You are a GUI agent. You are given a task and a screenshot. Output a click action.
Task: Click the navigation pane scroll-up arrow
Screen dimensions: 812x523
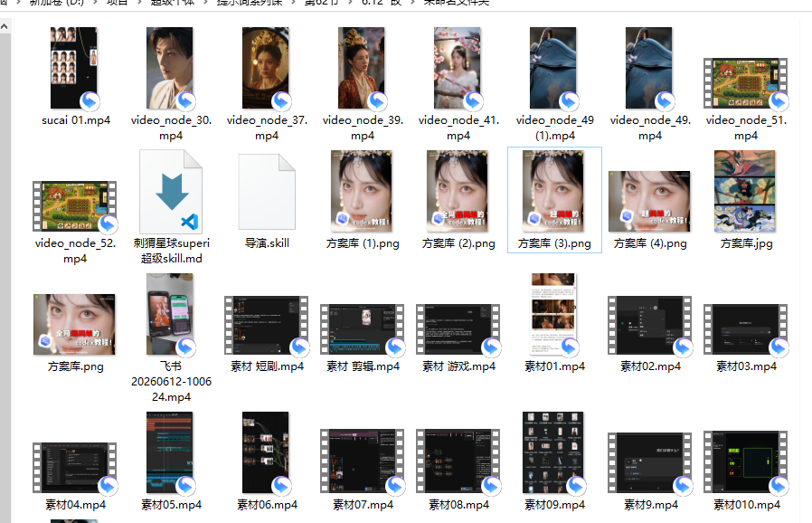(5, 26)
